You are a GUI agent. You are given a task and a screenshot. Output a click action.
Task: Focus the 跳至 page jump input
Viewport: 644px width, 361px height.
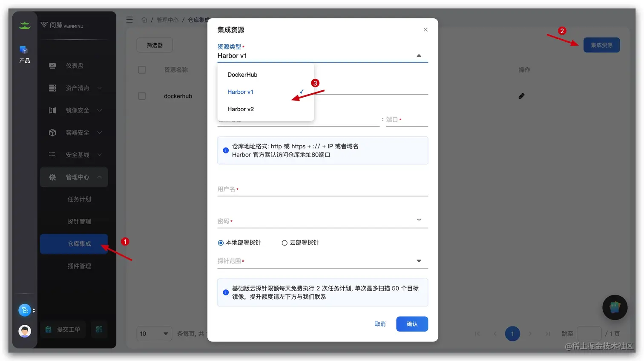[x=589, y=334]
